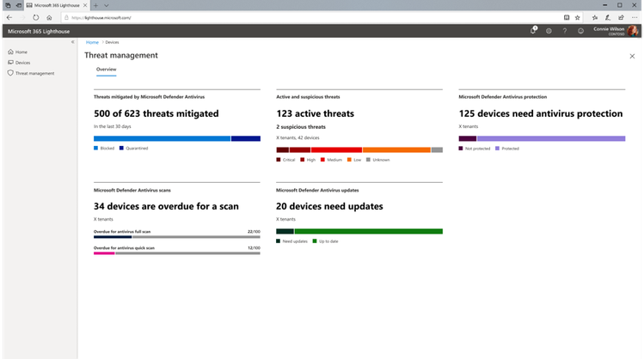Click '500 of 623 threats mitigated' heading
The image size is (644, 359).
click(156, 113)
